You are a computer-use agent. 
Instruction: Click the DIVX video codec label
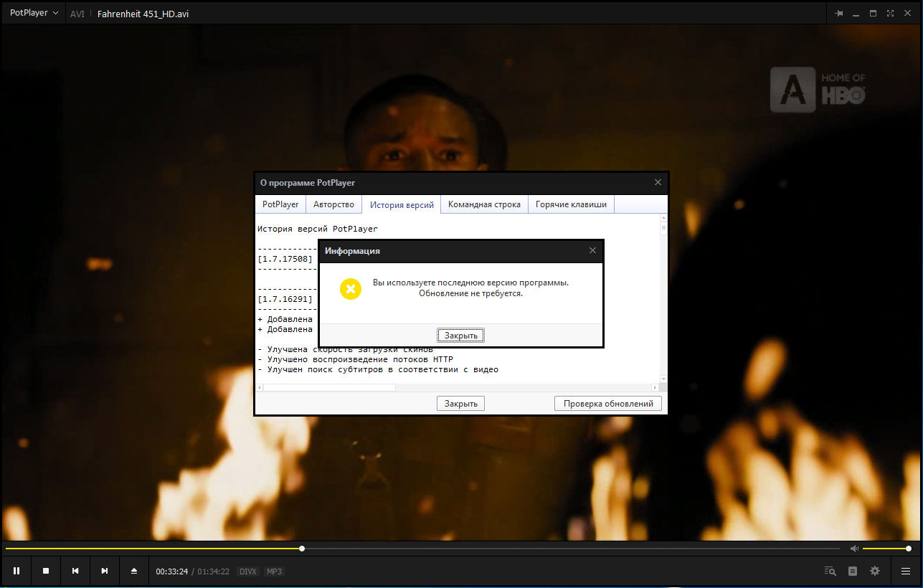click(248, 572)
